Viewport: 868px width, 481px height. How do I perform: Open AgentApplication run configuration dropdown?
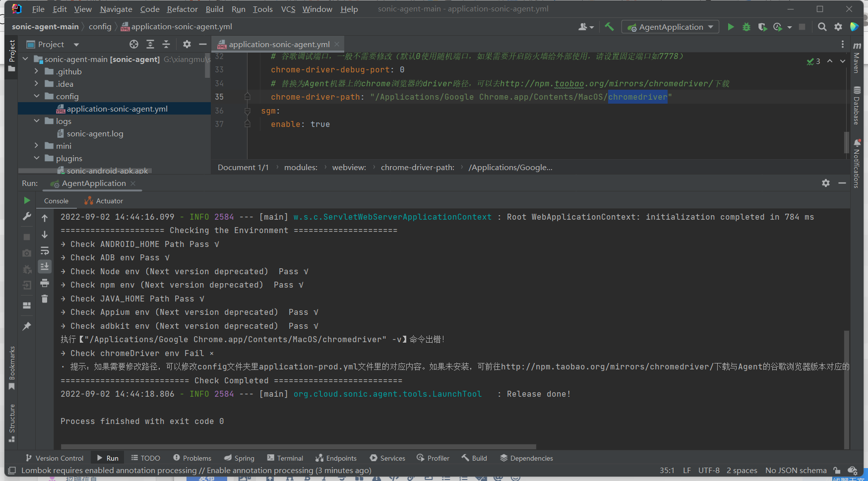(671, 27)
